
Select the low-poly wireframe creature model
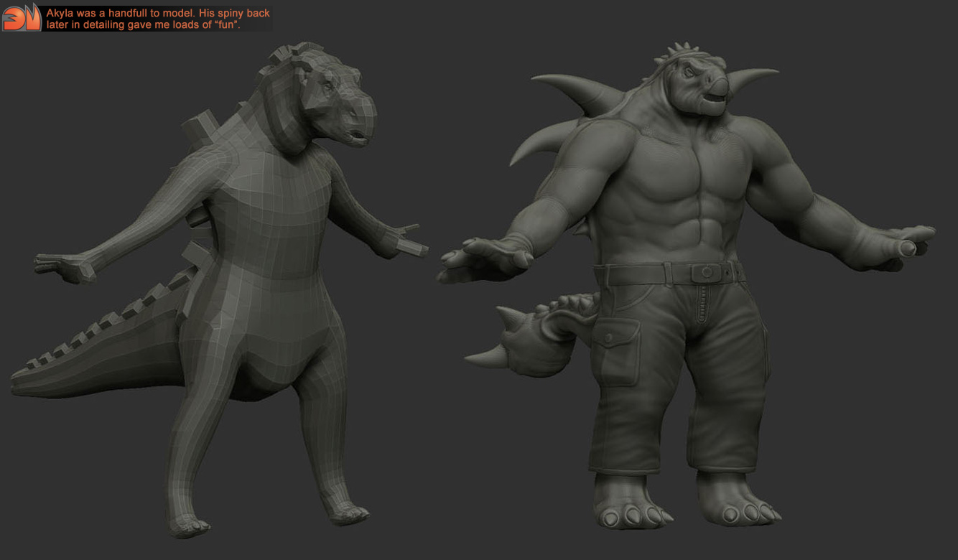pos(220,291)
